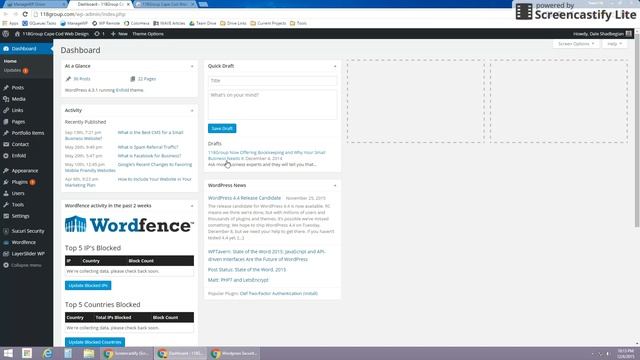Collapse the Wordfence activity widget

coord(192,206)
